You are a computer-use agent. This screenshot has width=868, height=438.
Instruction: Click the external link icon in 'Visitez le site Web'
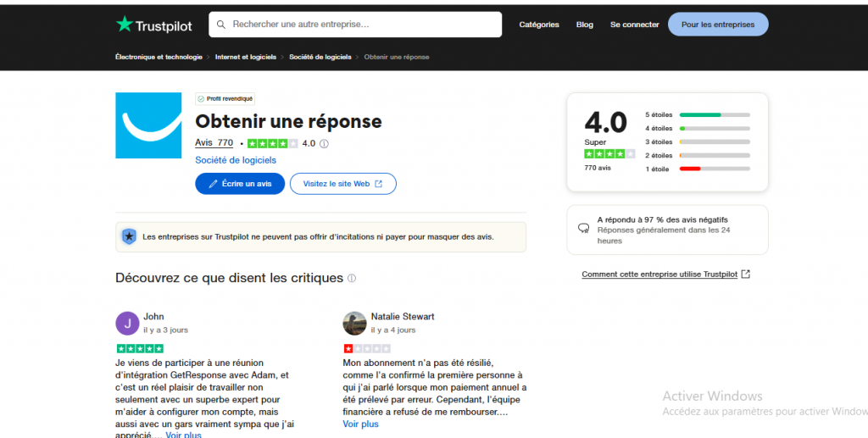pos(379,184)
